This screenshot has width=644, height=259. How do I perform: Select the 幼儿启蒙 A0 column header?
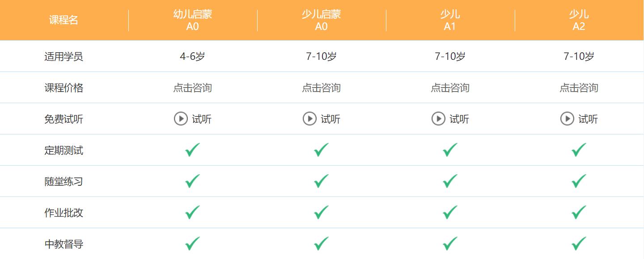[192, 20]
